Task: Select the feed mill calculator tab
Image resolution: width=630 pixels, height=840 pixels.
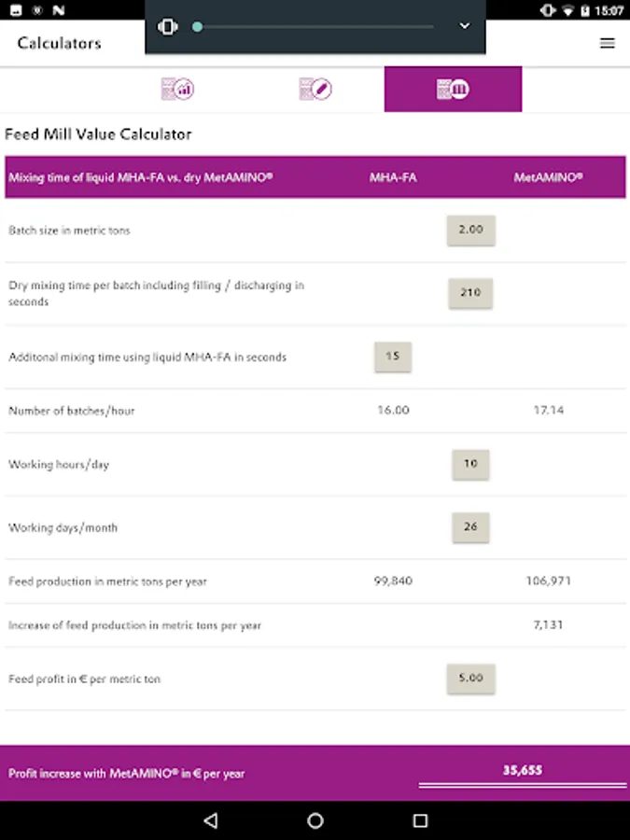Action: [x=453, y=90]
